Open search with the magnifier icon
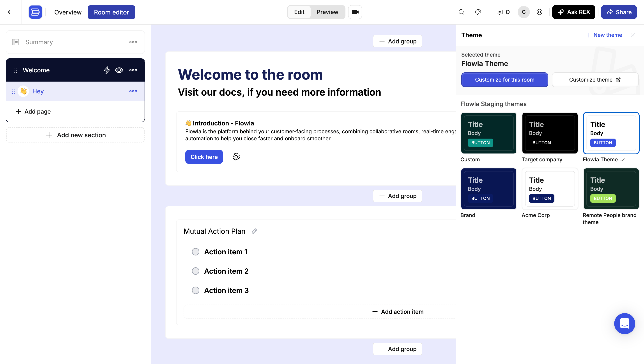The height and width of the screenshot is (364, 644). tap(462, 12)
